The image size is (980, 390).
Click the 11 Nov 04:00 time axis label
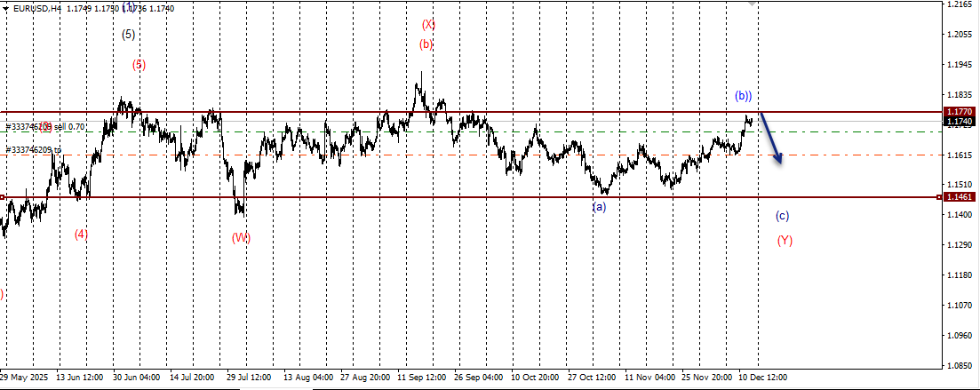click(x=650, y=378)
